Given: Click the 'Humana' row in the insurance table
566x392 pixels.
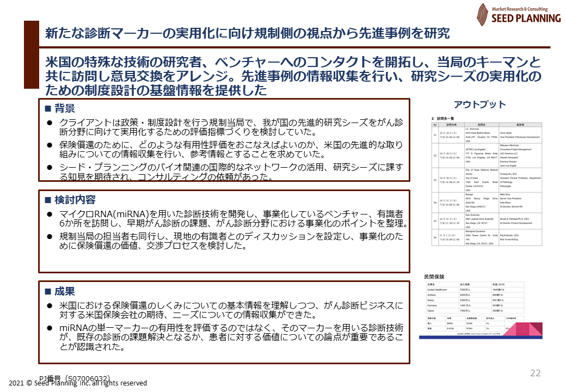Looking at the screenshot, I should point(475,305).
